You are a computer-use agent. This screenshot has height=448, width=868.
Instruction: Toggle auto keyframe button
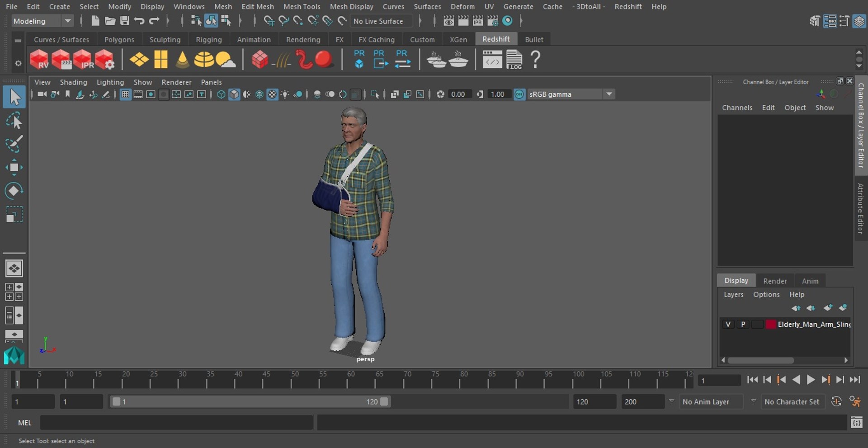836,401
